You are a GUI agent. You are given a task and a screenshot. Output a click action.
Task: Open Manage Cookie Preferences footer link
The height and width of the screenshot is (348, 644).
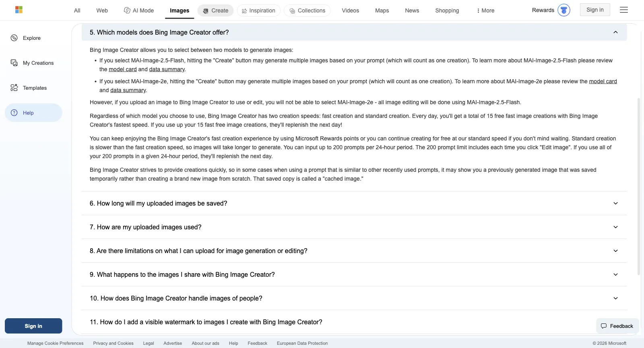click(x=56, y=343)
